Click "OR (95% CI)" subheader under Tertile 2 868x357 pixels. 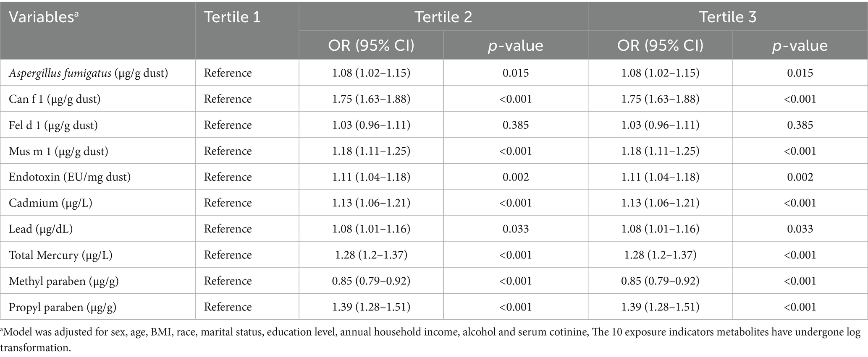[371, 45]
